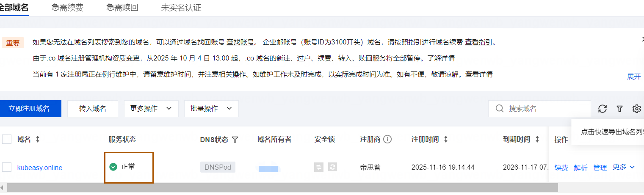The width and height of the screenshot is (644, 195).
Task: Click the update lock icon for kubeasy.online
Action: [333, 167]
